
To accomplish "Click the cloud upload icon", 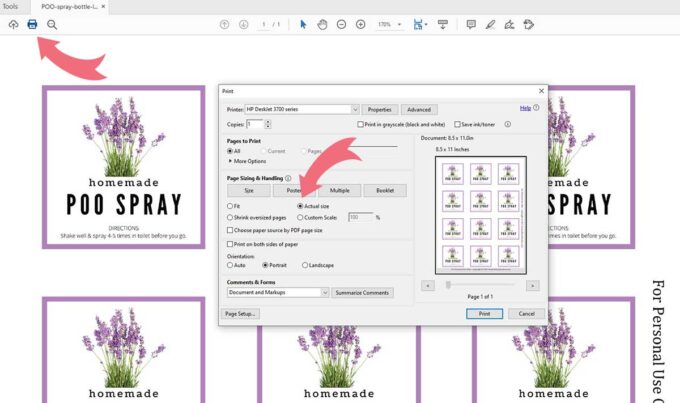I will [12, 24].
